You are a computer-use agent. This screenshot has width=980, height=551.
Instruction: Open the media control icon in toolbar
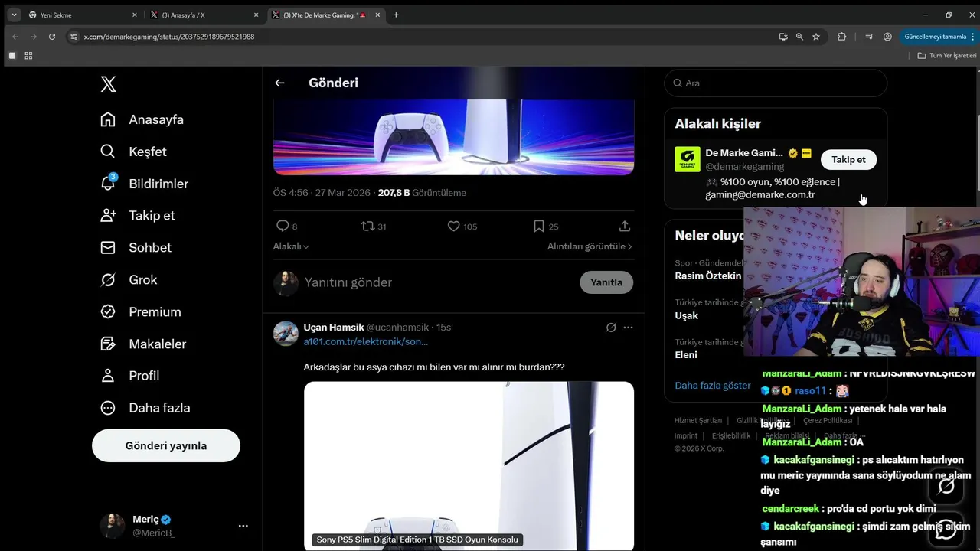pos(869,36)
